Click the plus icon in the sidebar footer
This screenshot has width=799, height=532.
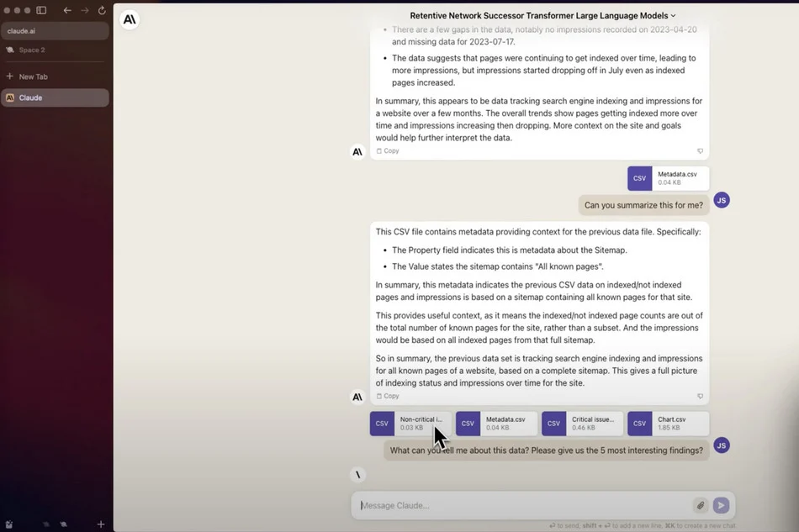(x=101, y=524)
